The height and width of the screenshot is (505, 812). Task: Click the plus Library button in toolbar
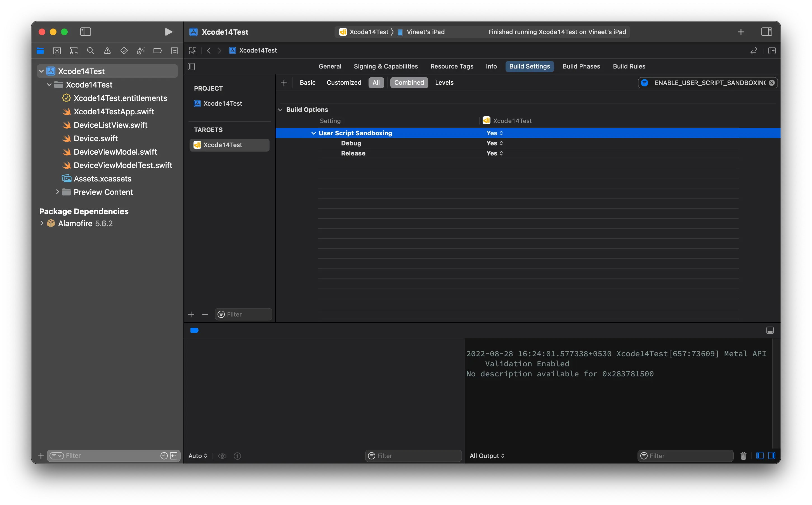click(741, 32)
